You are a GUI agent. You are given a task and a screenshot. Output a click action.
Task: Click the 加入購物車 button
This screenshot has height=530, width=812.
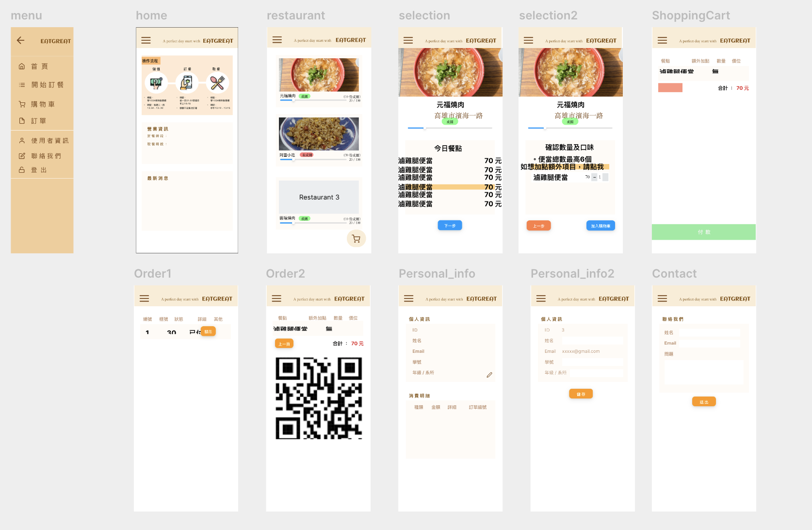coord(601,226)
